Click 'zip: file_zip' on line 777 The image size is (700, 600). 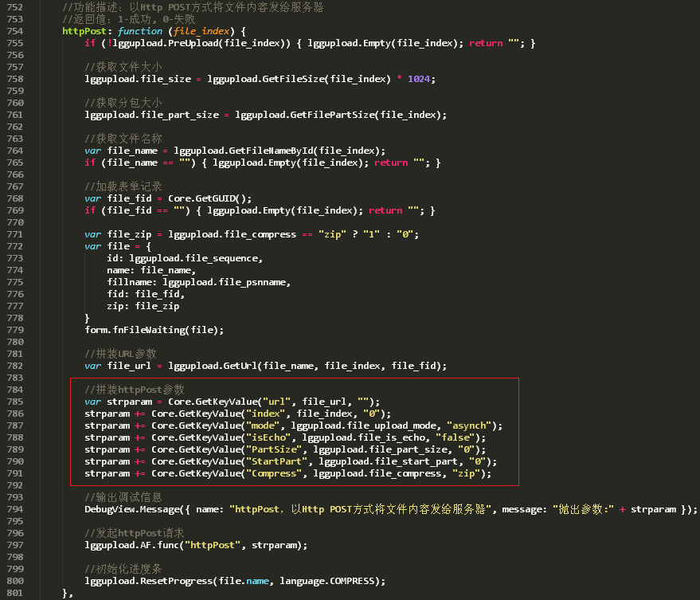pyautogui.click(x=143, y=306)
